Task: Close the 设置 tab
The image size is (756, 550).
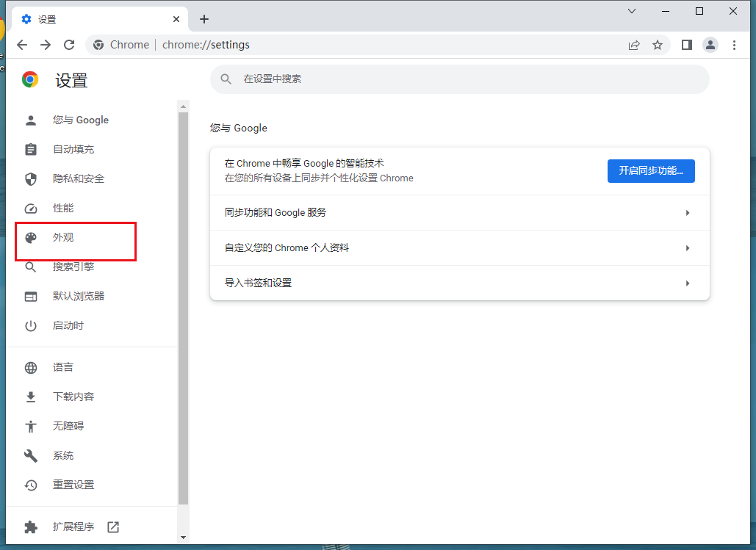Action: click(176, 19)
